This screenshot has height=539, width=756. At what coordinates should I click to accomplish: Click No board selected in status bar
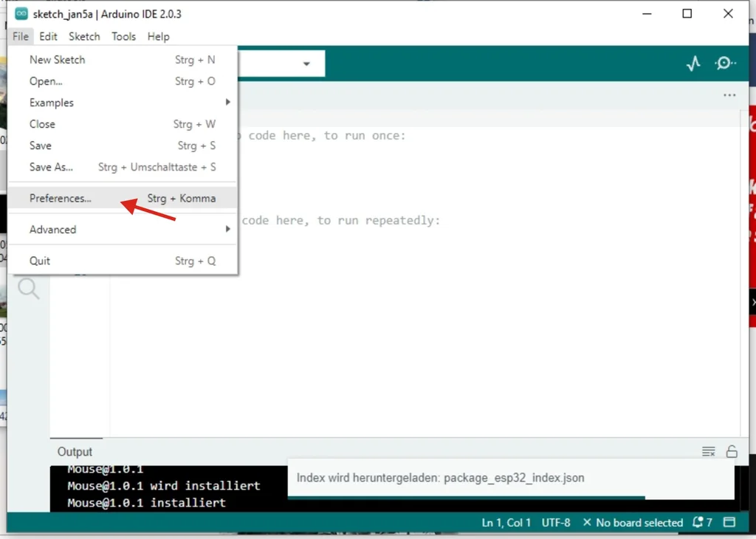coord(633,523)
